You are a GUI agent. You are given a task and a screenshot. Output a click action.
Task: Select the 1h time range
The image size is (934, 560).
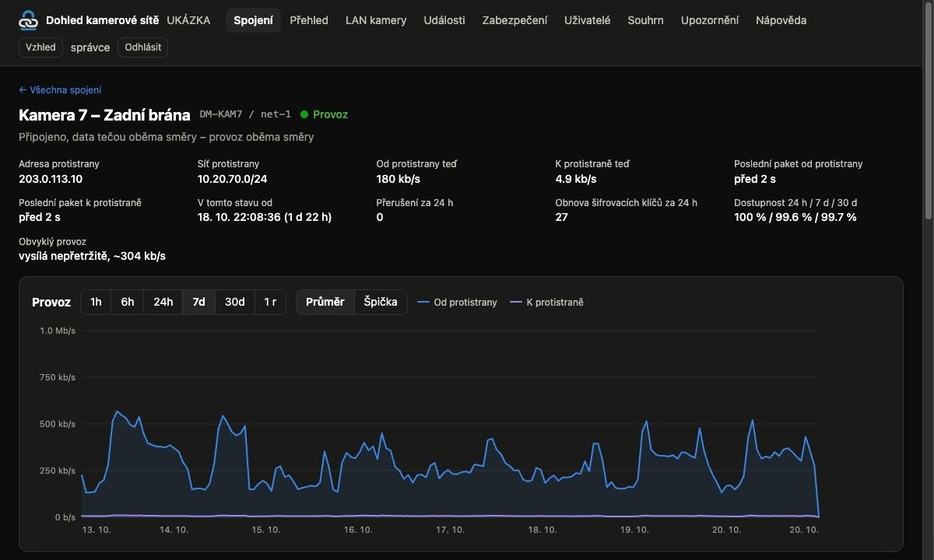tap(96, 302)
